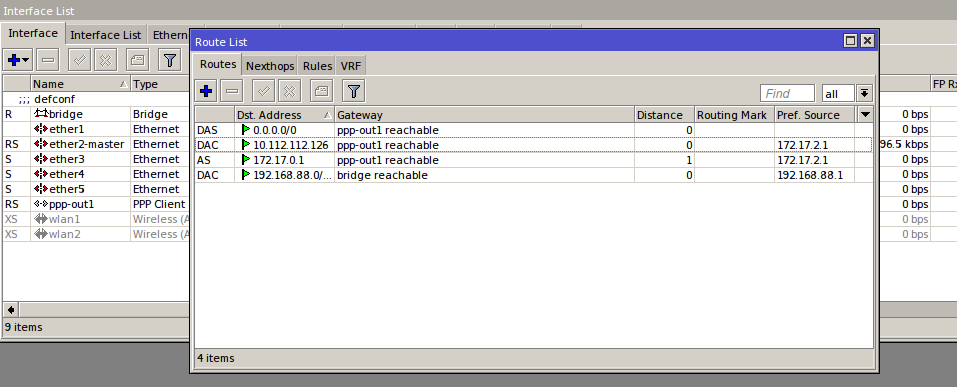Viewport: 957px width, 387px height.
Task: Click flag icon of 192.168.88.0 route
Action: pyautogui.click(x=246, y=175)
